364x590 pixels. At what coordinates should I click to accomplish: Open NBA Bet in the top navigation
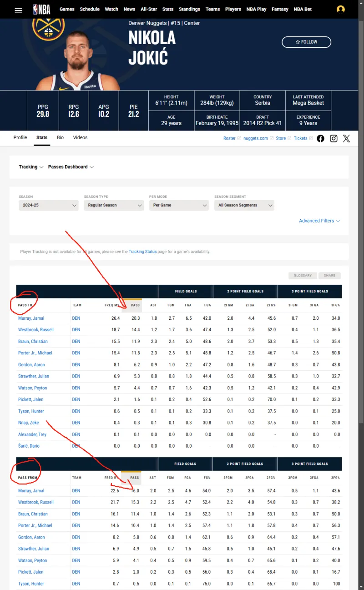coord(303,9)
